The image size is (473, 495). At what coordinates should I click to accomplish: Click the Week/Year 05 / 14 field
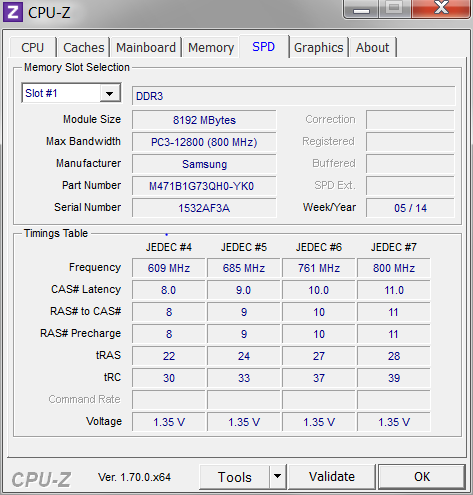pyautogui.click(x=410, y=208)
